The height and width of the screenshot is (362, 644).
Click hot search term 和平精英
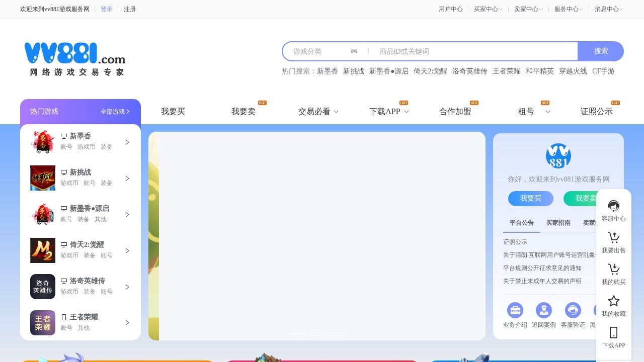pyautogui.click(x=540, y=71)
